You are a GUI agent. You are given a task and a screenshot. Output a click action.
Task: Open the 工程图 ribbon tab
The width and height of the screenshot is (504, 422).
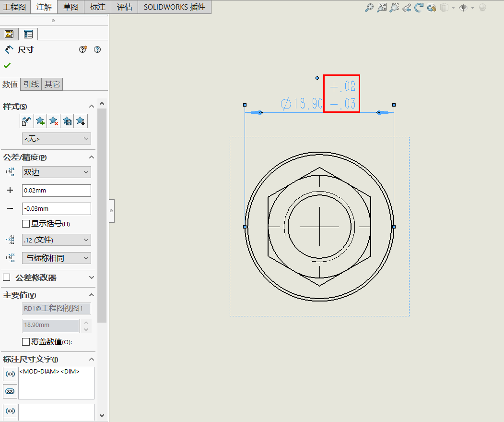[15, 7]
